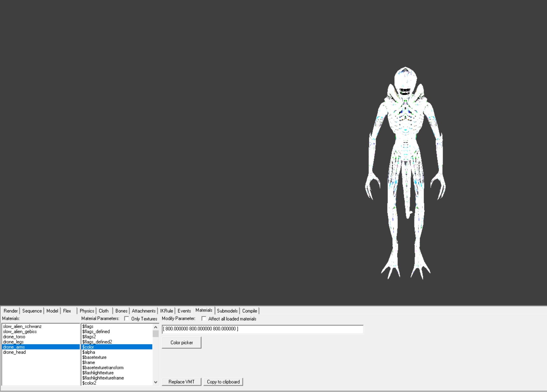Click the parameter list scroll-up arrow
The height and width of the screenshot is (392, 547).
[x=155, y=327]
